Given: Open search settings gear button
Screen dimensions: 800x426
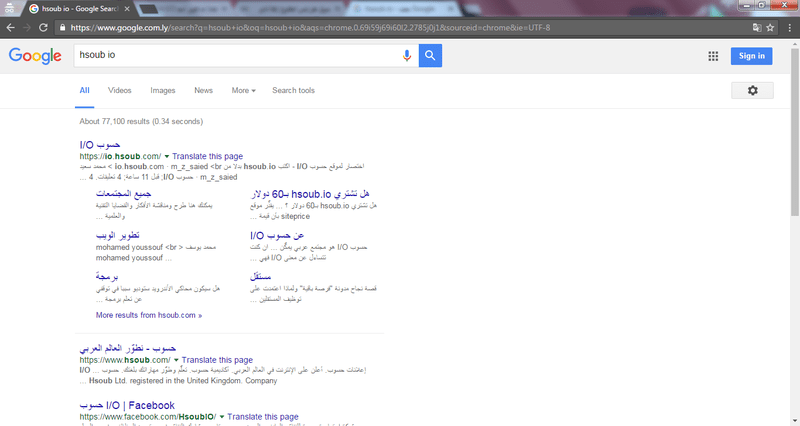Looking at the screenshot, I should point(753,90).
